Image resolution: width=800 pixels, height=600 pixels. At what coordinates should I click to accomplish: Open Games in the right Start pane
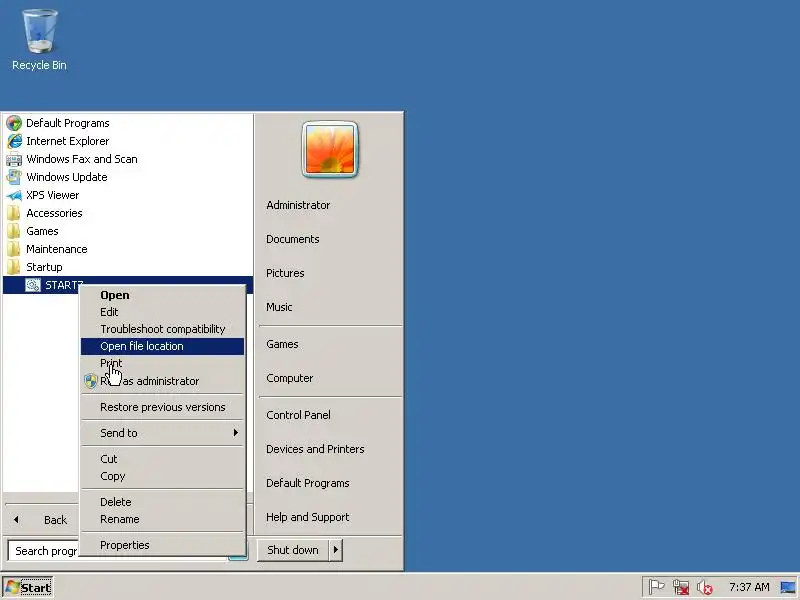coord(282,344)
